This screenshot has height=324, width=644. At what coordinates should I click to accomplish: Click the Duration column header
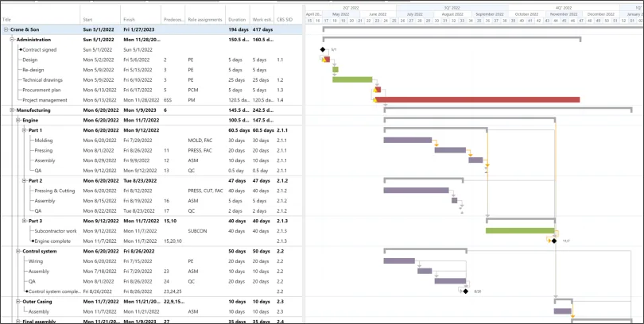click(x=237, y=18)
